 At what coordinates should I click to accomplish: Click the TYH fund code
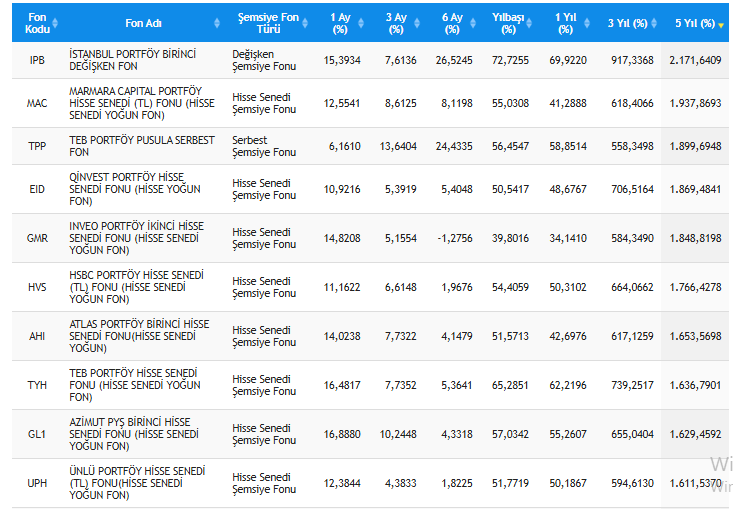pos(37,385)
